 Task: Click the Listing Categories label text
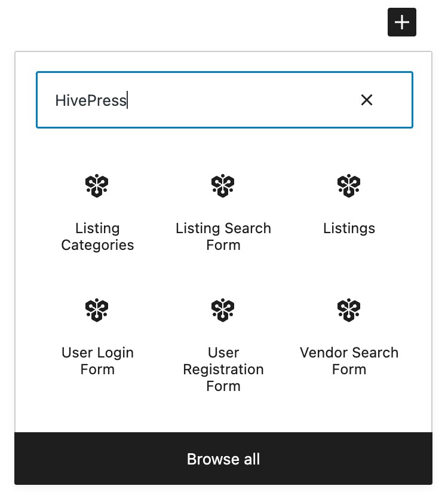97,236
